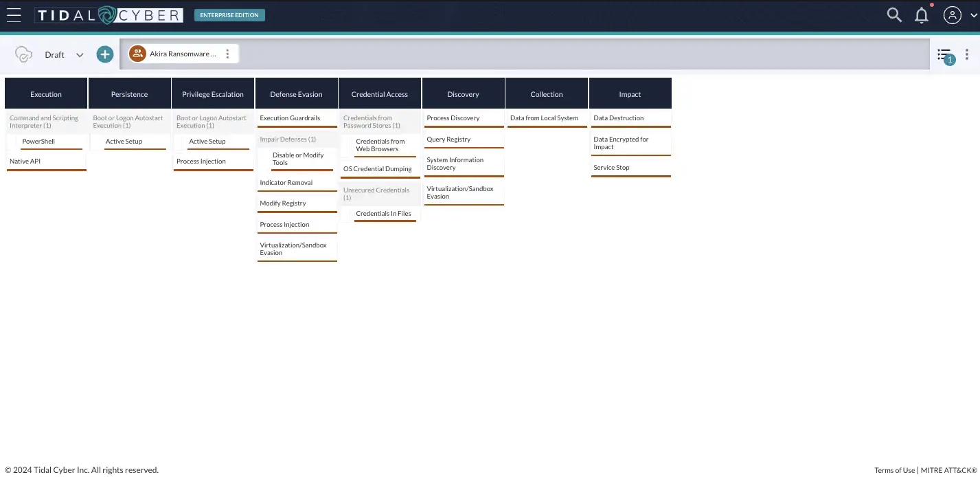
Task: Select Data Encrypted for Impact technique
Action: point(630,143)
